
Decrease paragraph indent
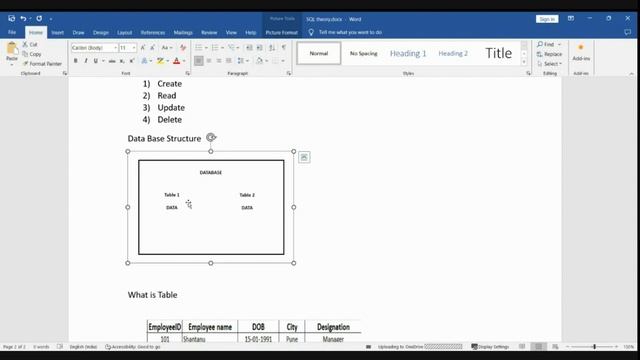coord(249,48)
